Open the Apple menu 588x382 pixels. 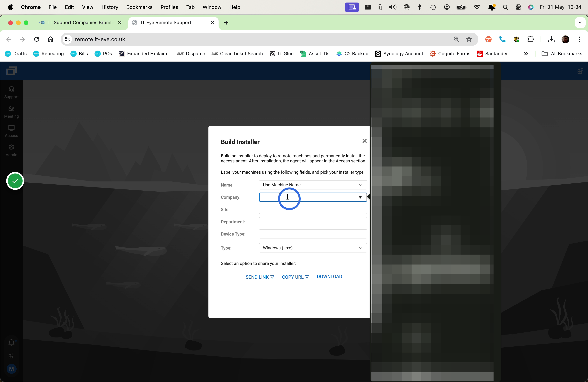(x=10, y=7)
